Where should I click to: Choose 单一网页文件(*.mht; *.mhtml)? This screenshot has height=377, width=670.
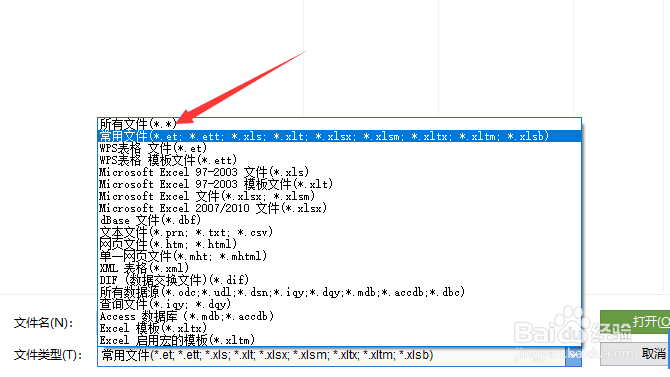[x=340, y=256]
